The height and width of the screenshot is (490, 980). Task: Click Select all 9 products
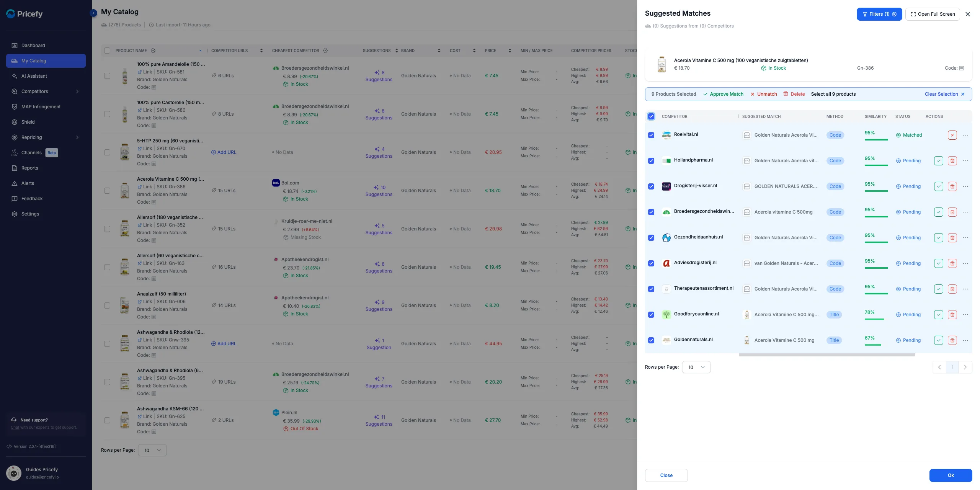[x=833, y=94]
